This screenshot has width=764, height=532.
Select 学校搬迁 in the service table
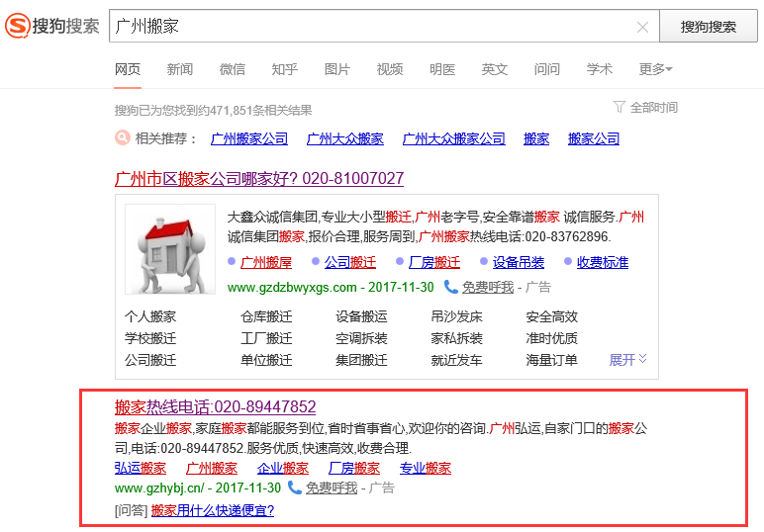(x=150, y=338)
